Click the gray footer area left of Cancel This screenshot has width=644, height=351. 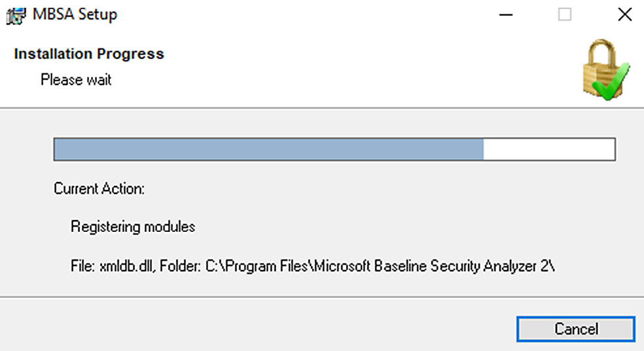click(255, 325)
